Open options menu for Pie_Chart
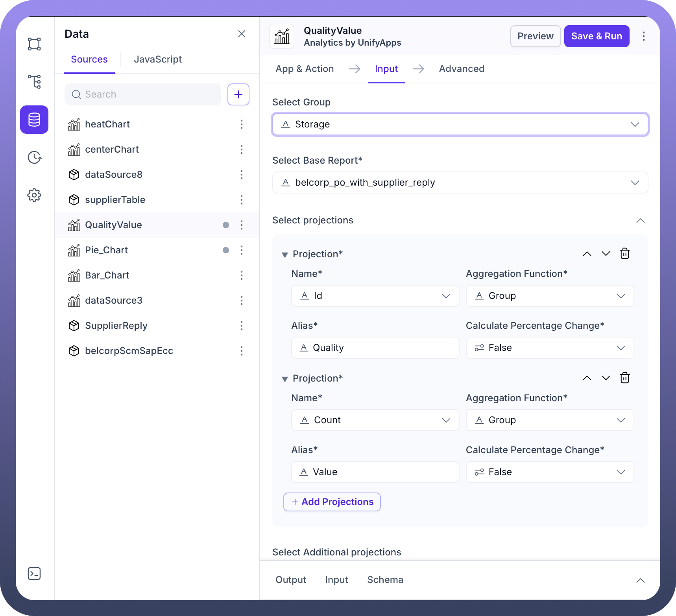Viewport: 676px width, 616px height. pyautogui.click(x=242, y=250)
